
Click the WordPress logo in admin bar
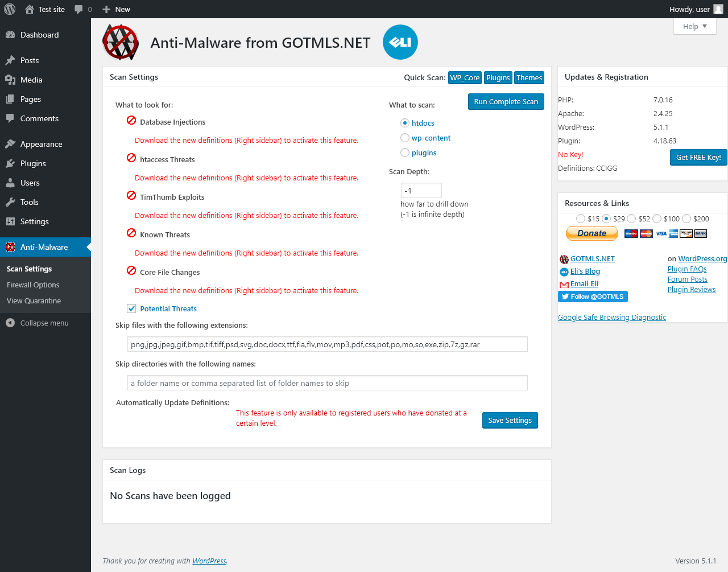10,9
